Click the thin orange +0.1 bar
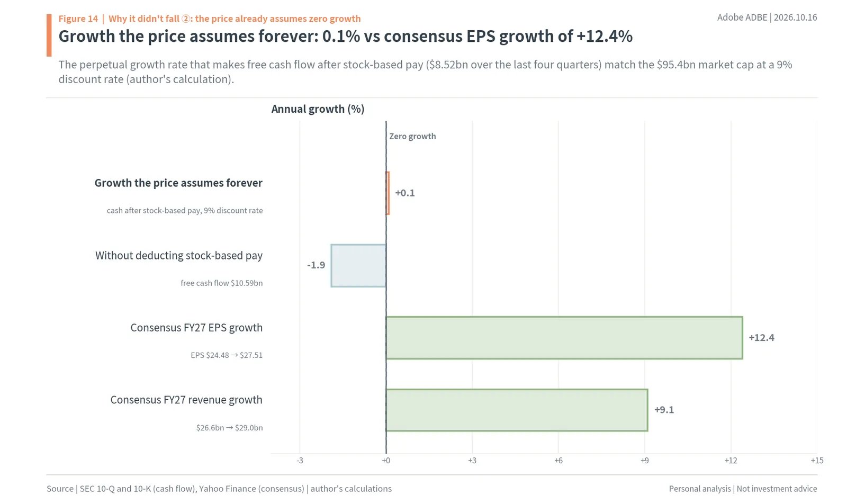The height and width of the screenshot is (504, 847). [x=388, y=193]
